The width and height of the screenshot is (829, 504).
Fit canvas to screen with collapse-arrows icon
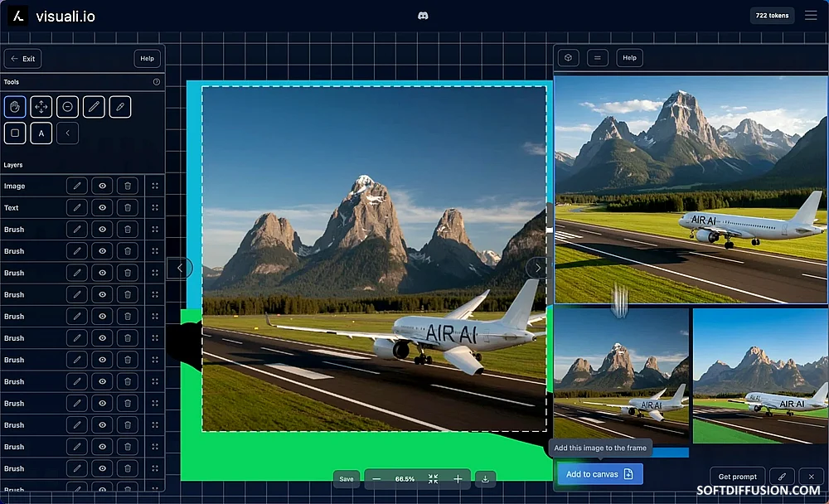coord(433,479)
